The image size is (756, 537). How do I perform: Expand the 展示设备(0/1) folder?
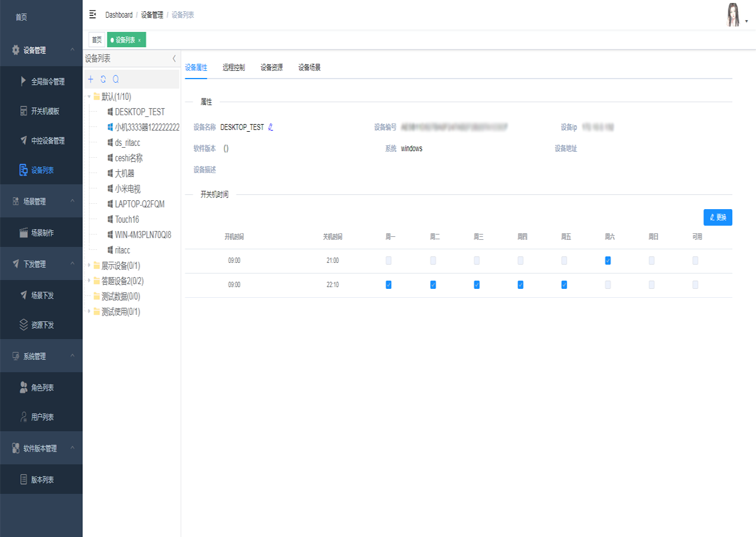click(89, 266)
